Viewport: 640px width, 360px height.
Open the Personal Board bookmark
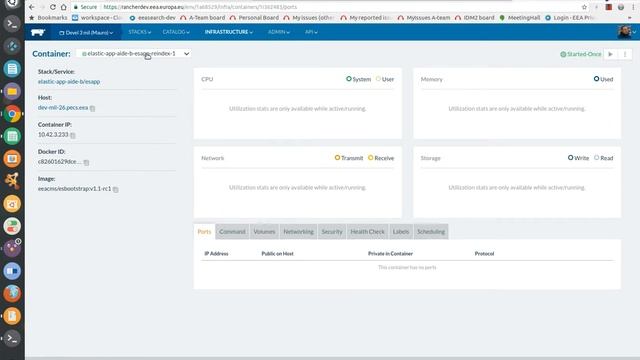pos(254,18)
